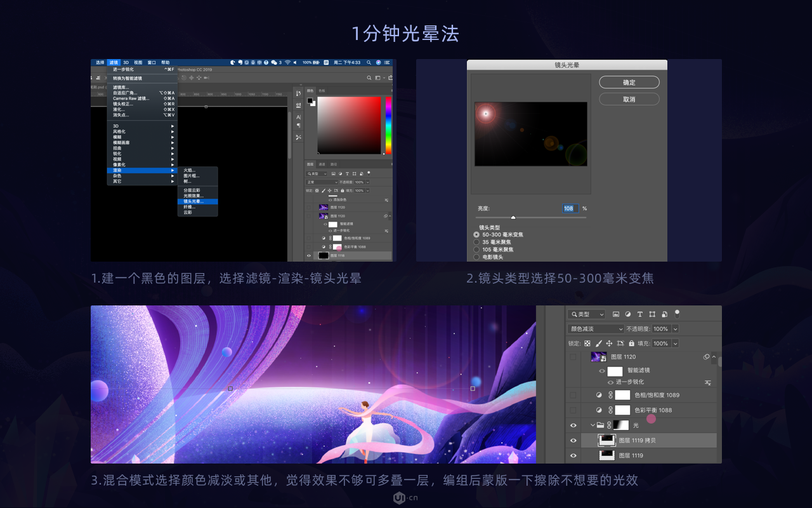812x508 pixels.
Task: Select the 35 毫米聚焦 lens type
Action: click(476, 242)
